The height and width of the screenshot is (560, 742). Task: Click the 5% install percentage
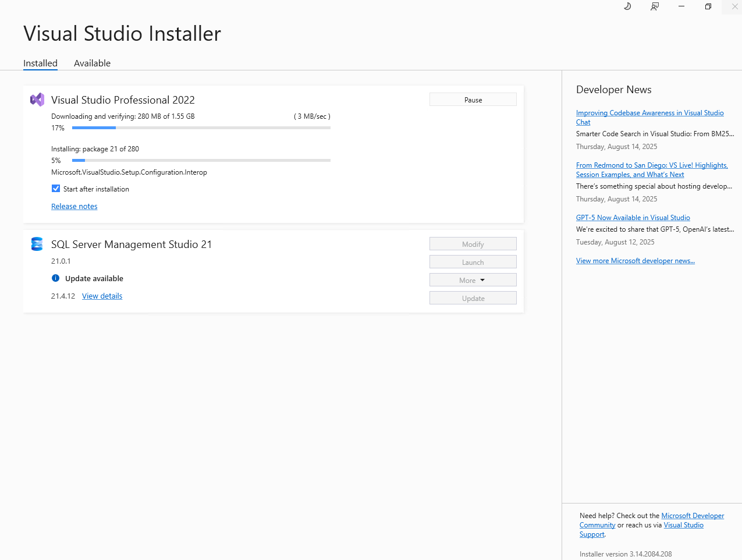pyautogui.click(x=56, y=160)
